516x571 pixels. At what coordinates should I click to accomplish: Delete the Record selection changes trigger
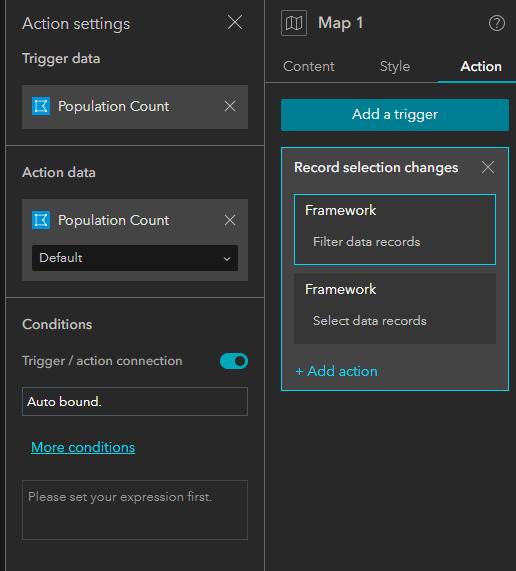tap(488, 168)
